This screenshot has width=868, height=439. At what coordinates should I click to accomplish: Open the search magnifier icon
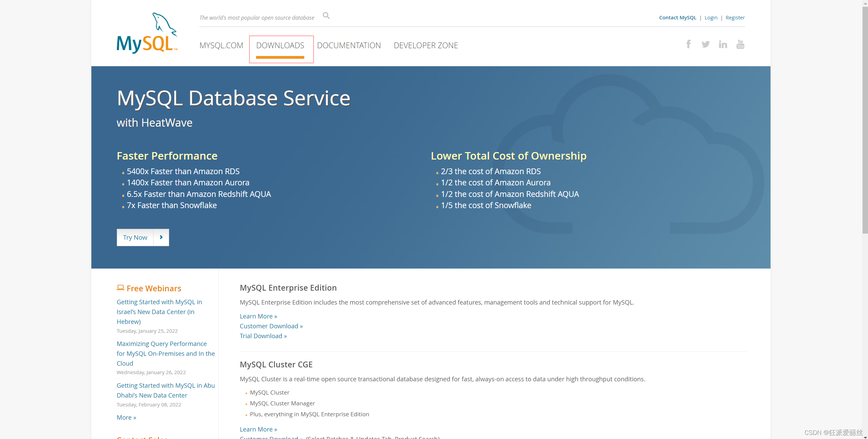[x=326, y=16]
